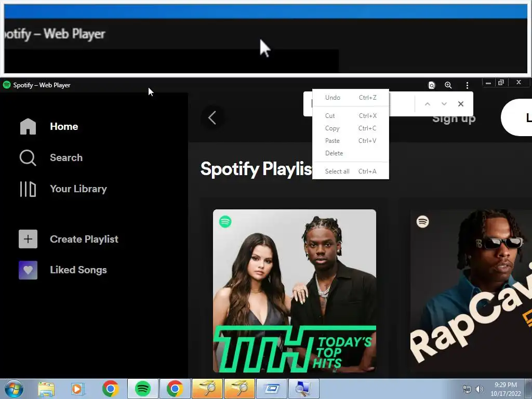
Task: Open the second Chrome taskbar icon
Action: pos(175,389)
